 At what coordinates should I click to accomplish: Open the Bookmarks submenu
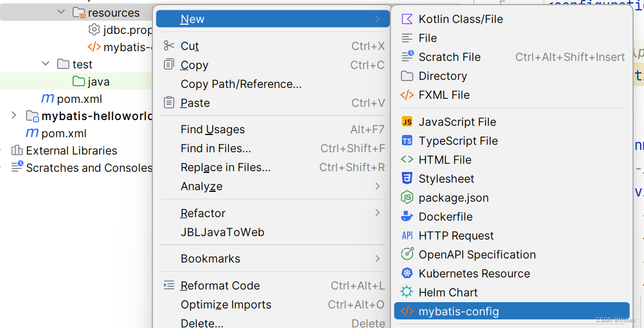210,258
